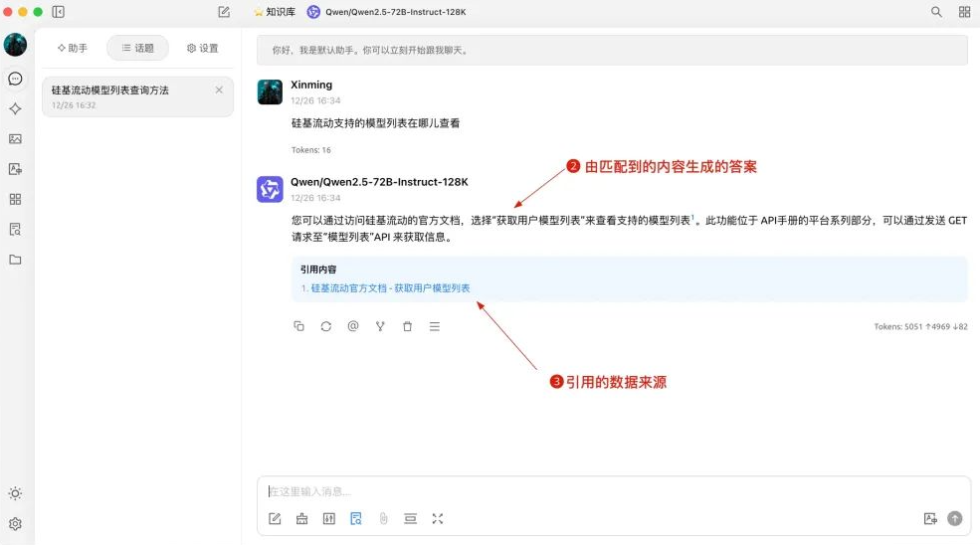Expand the input box with expand icon

[438, 518]
